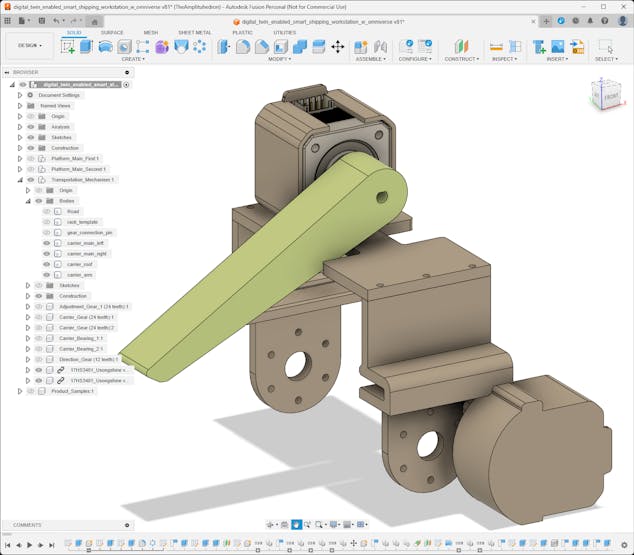634x555 pixels.
Task: Collapse the Bodies folder
Action: (27, 201)
